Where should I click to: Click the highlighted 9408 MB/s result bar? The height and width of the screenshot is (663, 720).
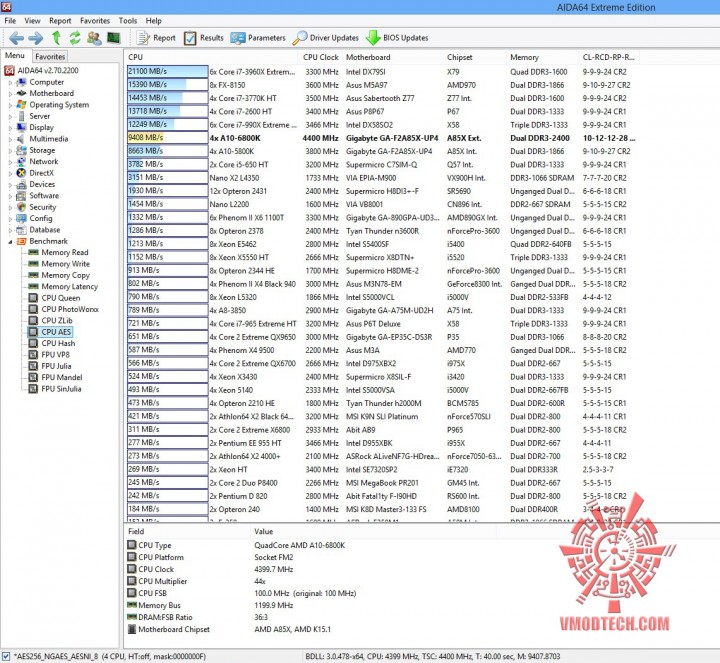[x=168, y=138]
